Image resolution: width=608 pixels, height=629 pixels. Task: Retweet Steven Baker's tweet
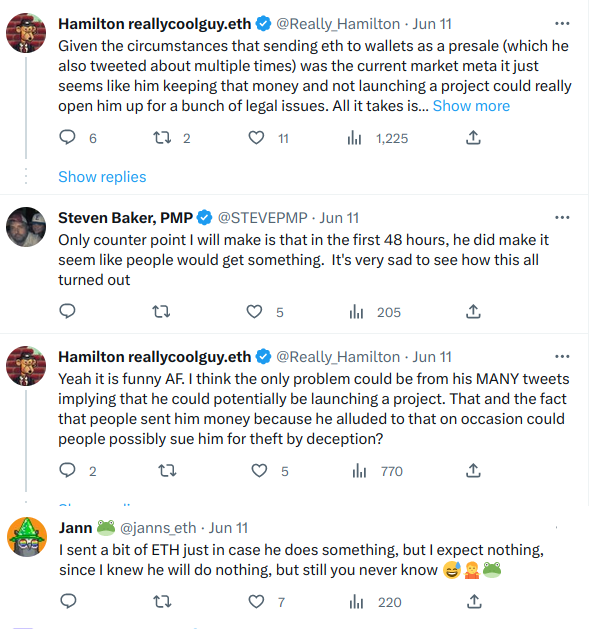160,312
